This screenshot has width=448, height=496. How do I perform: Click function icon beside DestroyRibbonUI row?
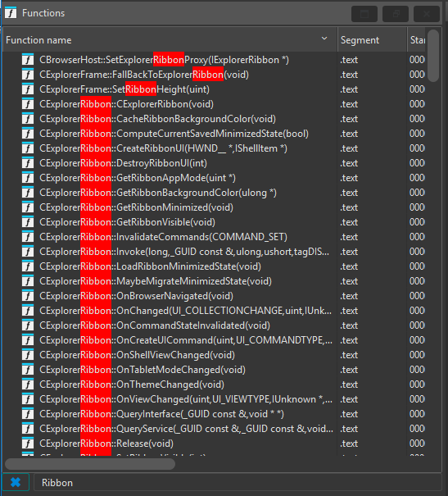coord(28,163)
